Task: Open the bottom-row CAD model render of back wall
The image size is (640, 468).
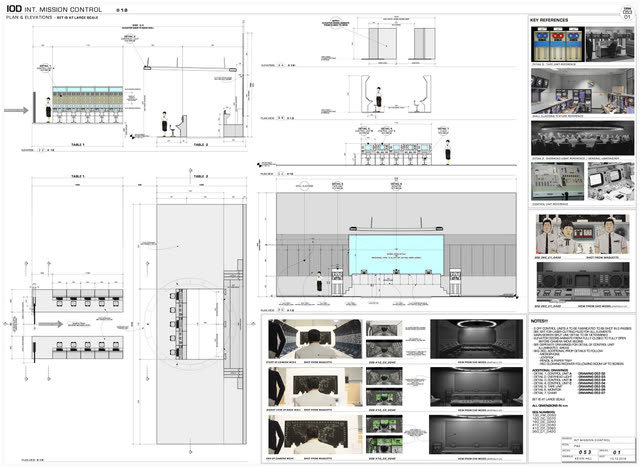Action: click(x=476, y=435)
